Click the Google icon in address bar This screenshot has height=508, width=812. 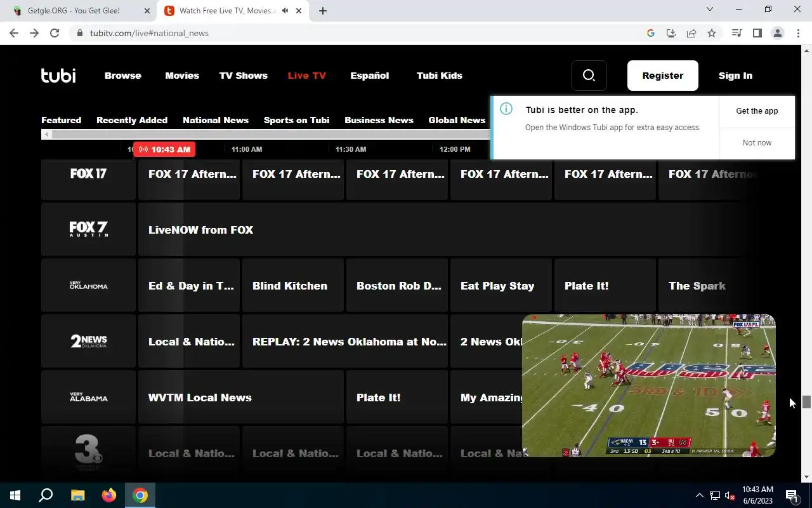(x=651, y=33)
